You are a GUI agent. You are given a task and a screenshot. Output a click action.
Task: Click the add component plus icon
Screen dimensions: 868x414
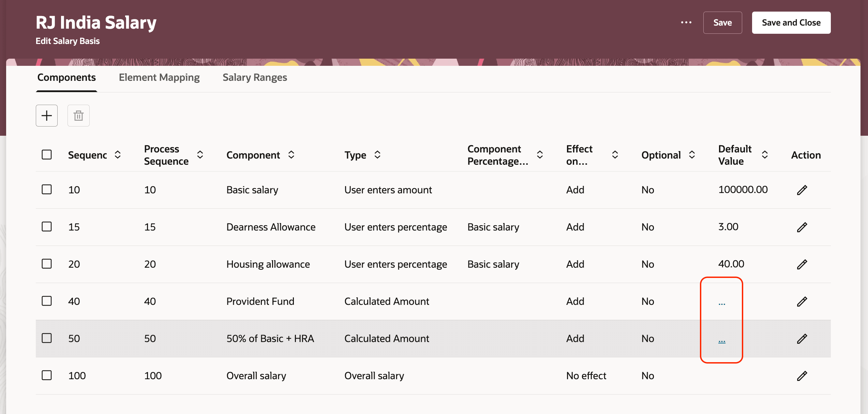47,115
